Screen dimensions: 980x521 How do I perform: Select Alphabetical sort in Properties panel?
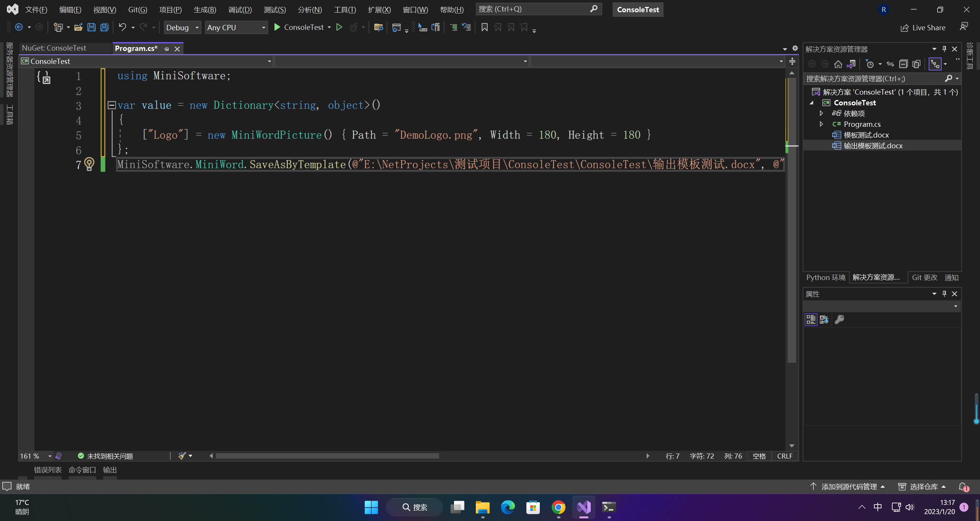[x=824, y=319]
